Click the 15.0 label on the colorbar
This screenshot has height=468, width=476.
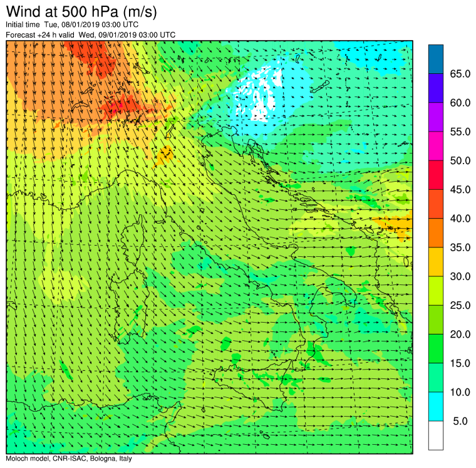(460, 363)
